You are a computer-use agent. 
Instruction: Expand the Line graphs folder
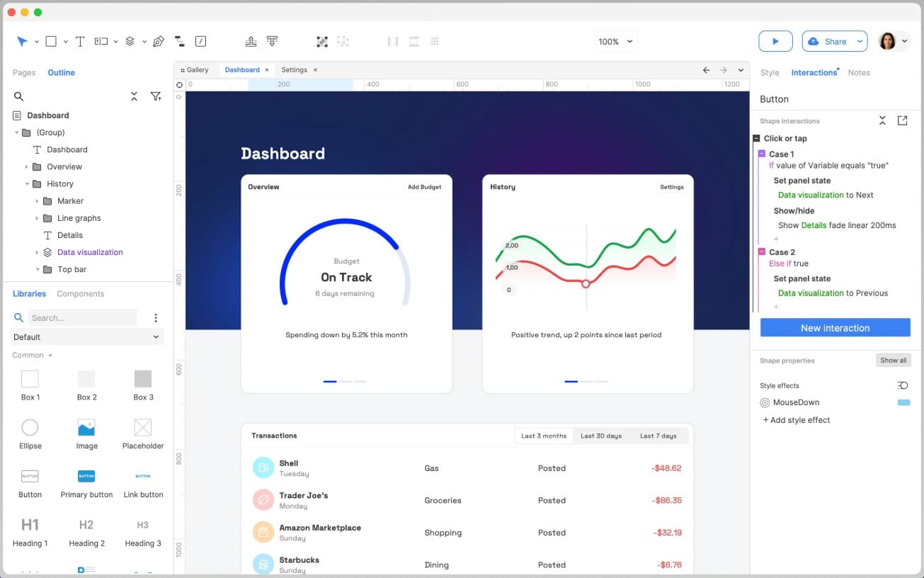[x=37, y=218]
